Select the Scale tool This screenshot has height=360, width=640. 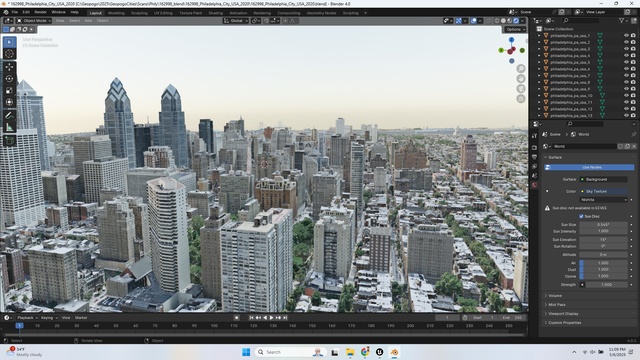(x=9, y=91)
